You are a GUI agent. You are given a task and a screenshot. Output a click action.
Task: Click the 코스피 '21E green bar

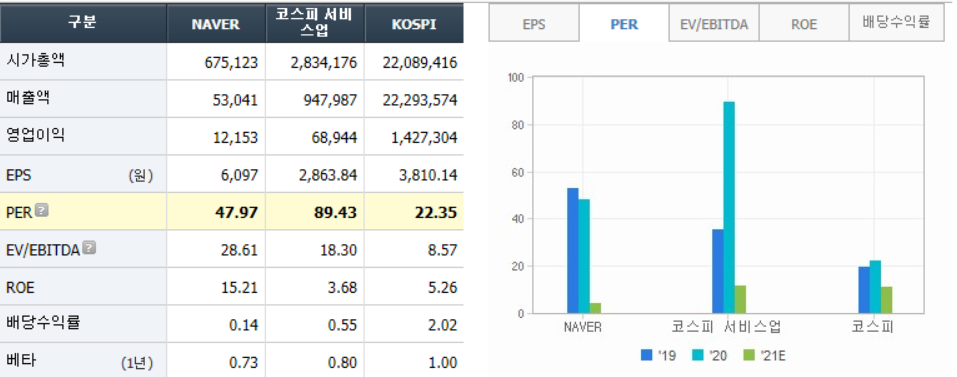(x=886, y=300)
